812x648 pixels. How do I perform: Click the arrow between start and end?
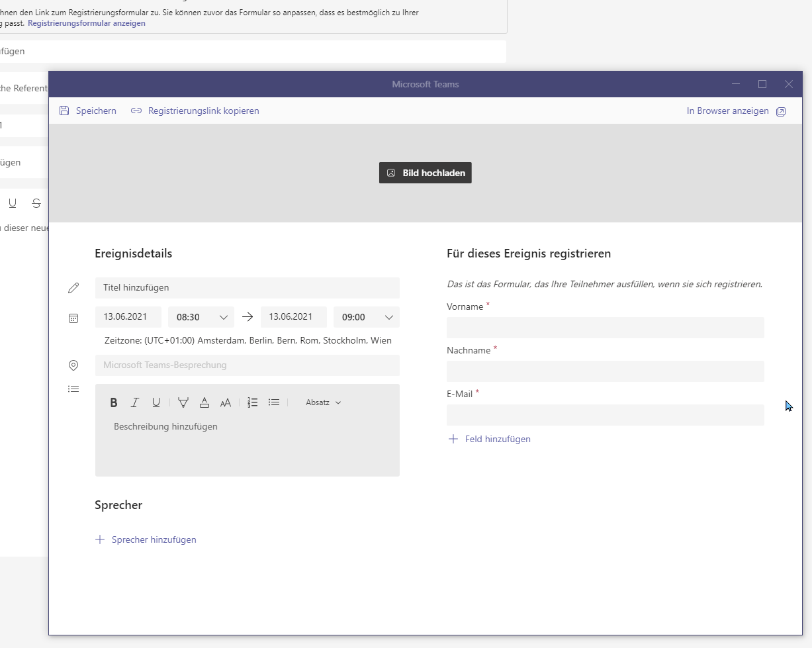pos(248,317)
